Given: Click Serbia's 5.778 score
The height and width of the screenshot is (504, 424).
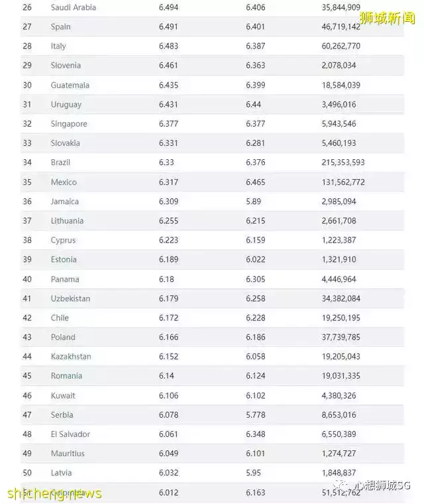Looking at the screenshot, I should pos(256,415).
